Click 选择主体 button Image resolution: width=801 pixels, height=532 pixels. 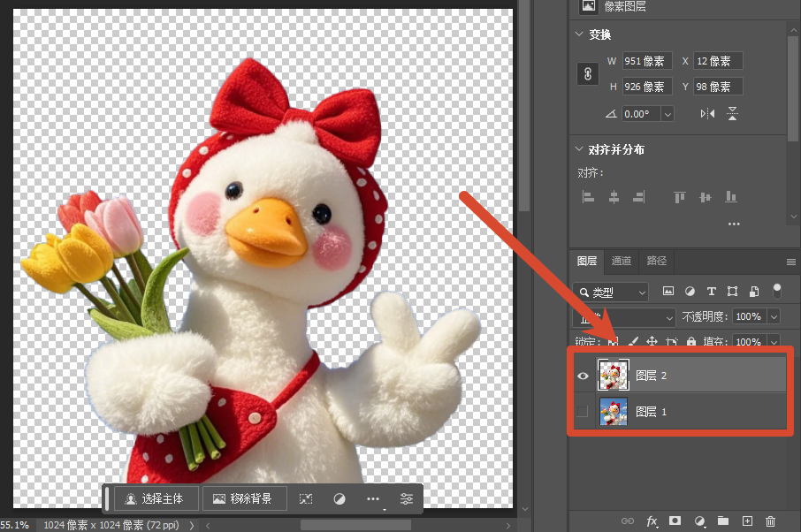tap(156, 498)
